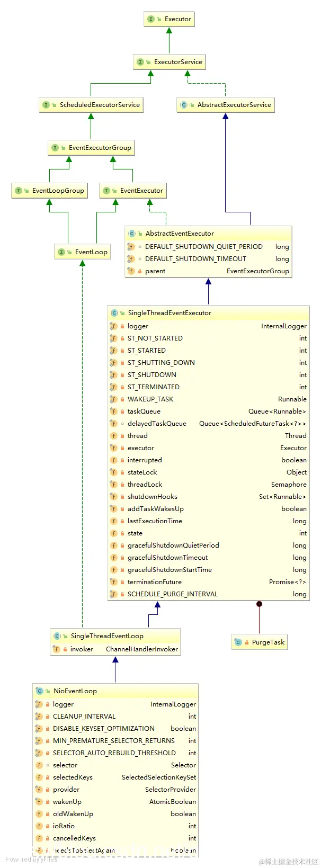The height and width of the screenshot is (868, 321).
Task: Click the interface icon next to Executor
Action: 151,19
